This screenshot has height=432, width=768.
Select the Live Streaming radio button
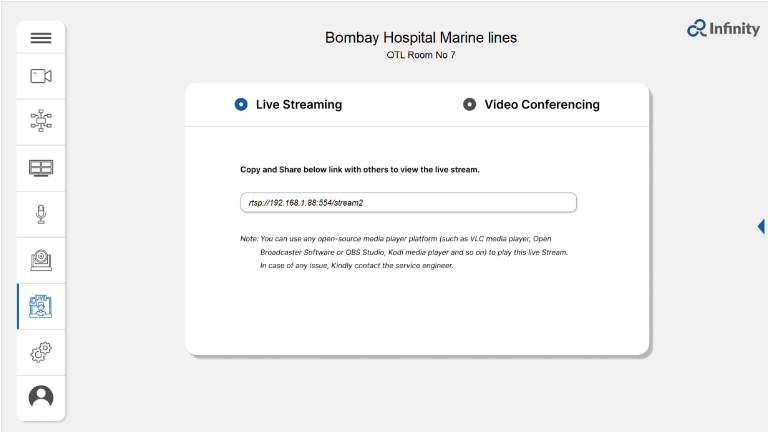[x=241, y=104]
